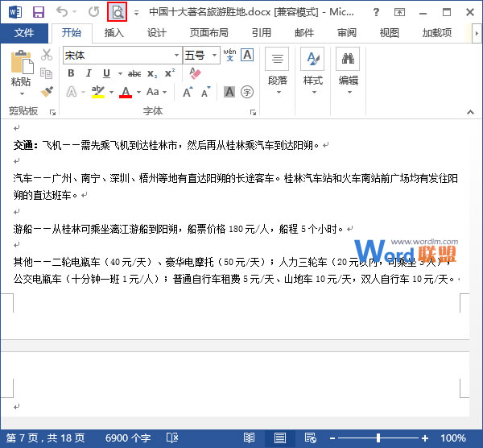Apply yellow text highlight color
The height and width of the screenshot is (448, 483).
98,92
